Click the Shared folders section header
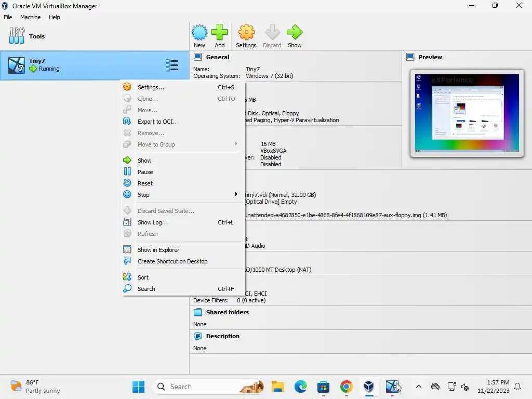The image size is (532, 399). coord(228,312)
